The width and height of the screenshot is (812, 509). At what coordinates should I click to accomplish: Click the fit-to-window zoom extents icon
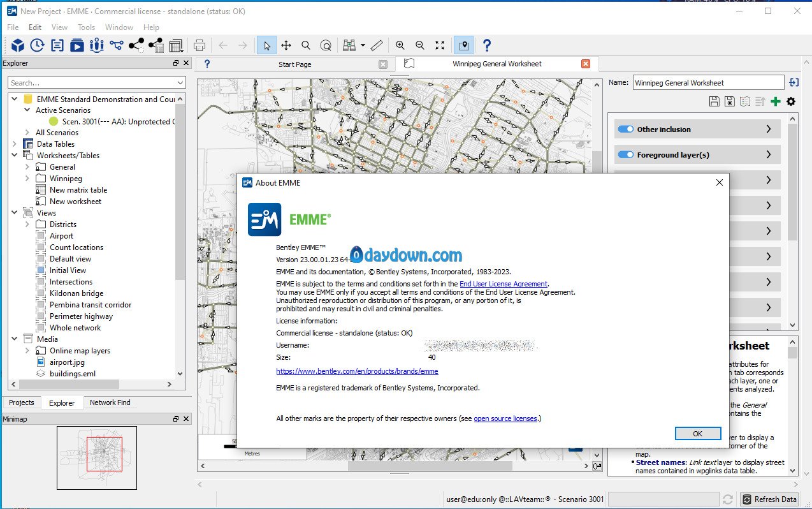440,45
